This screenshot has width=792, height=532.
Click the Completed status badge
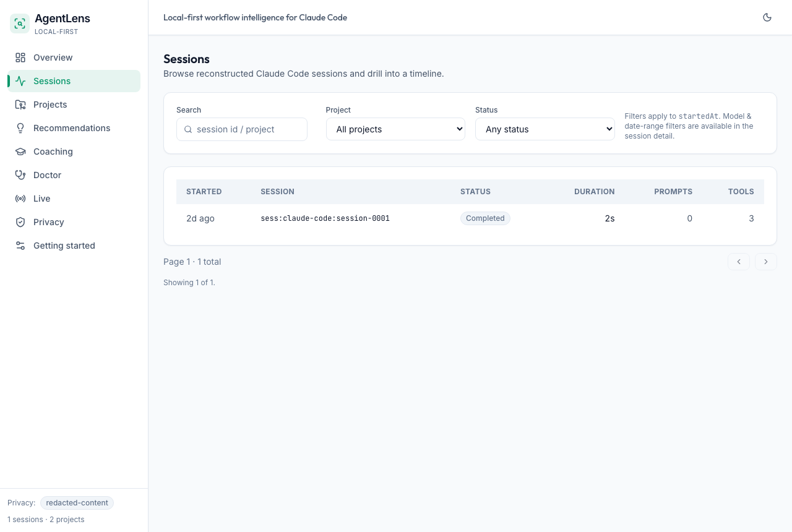[485, 218]
